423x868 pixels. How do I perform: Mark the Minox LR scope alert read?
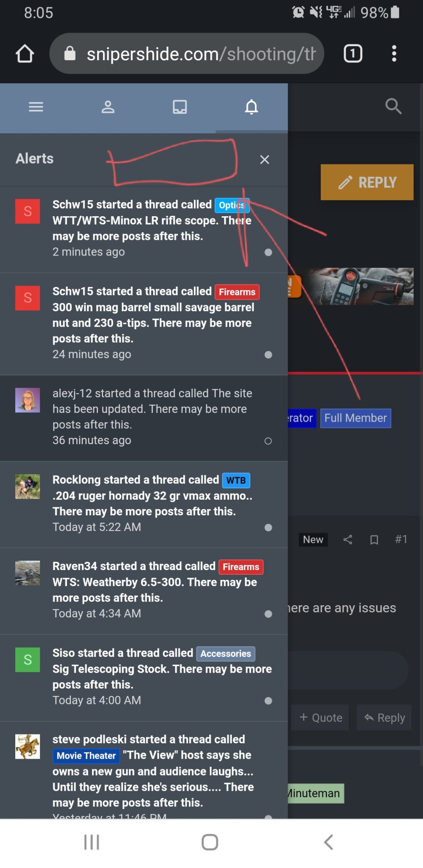268,252
